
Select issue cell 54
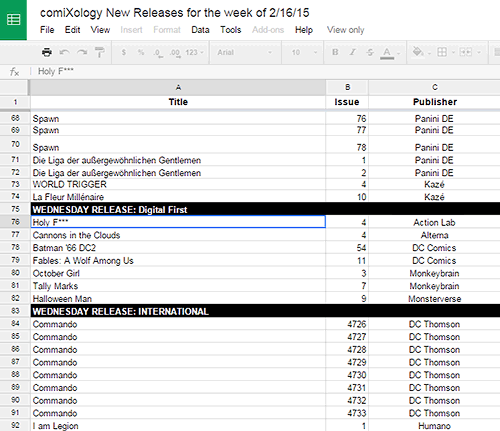click(x=347, y=248)
